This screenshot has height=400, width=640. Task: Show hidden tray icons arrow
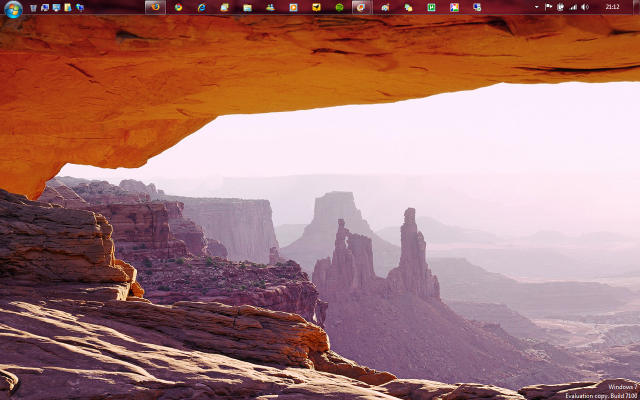pyautogui.click(x=536, y=7)
